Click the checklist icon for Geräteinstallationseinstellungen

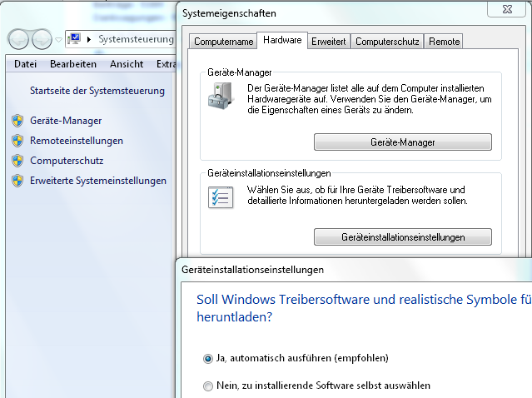pos(221,197)
